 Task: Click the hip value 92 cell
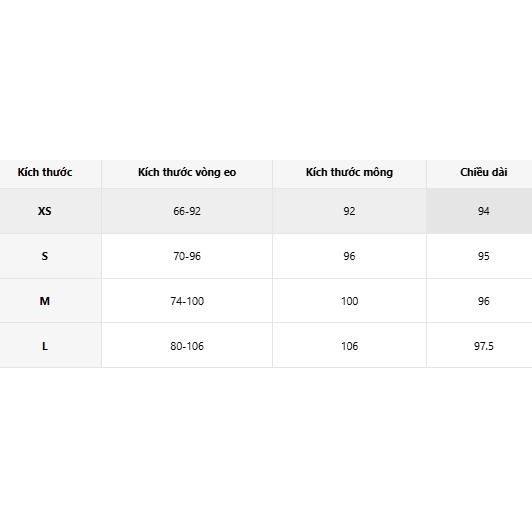(349, 211)
